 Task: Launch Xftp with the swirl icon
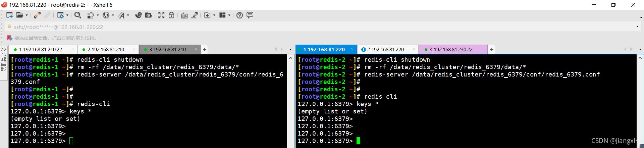tap(139, 15)
